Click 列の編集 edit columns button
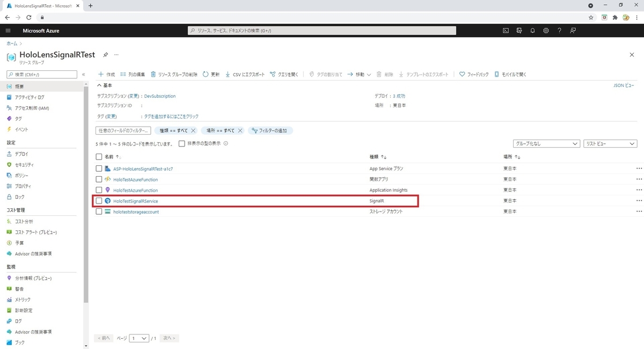 (x=133, y=74)
